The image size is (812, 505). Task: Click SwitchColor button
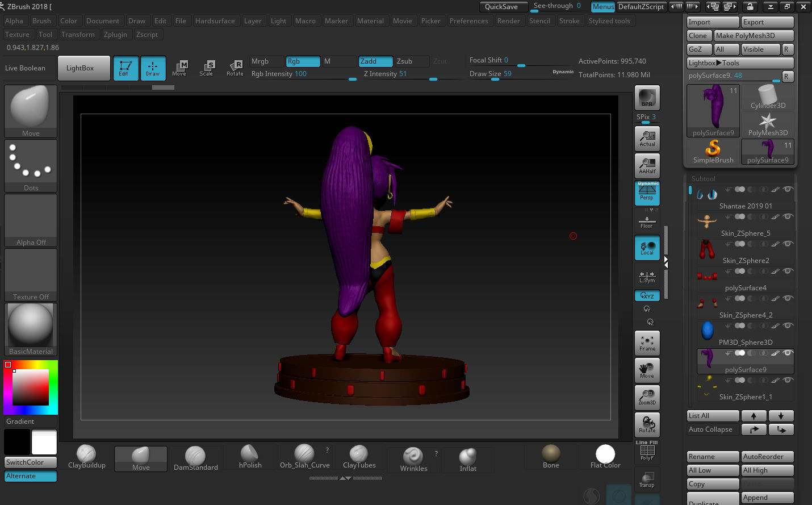pyautogui.click(x=31, y=462)
